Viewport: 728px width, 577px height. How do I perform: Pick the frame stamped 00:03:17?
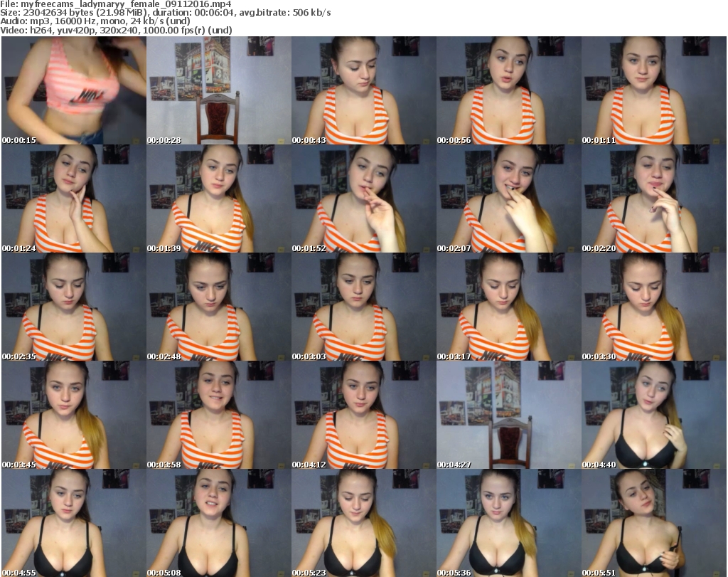(509, 307)
